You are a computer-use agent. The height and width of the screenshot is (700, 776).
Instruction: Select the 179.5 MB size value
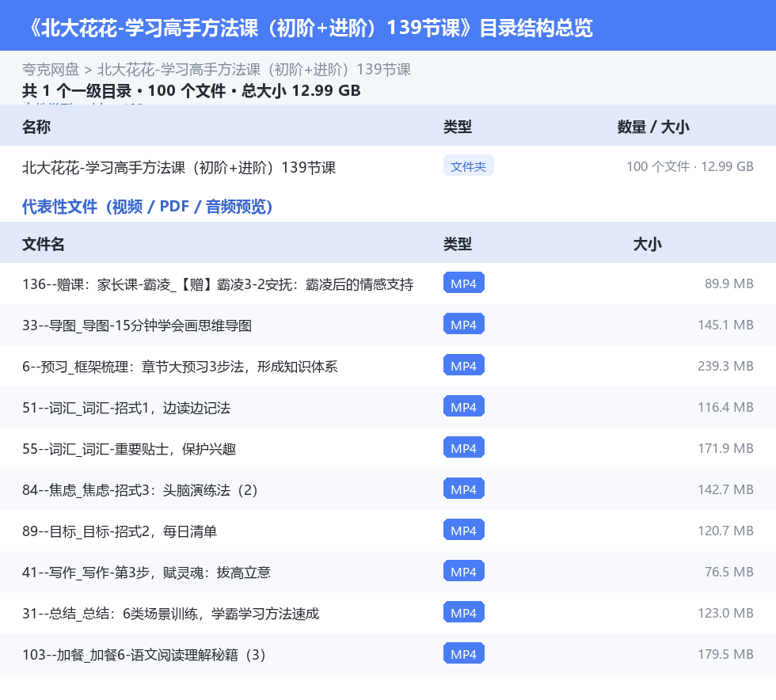(x=725, y=653)
